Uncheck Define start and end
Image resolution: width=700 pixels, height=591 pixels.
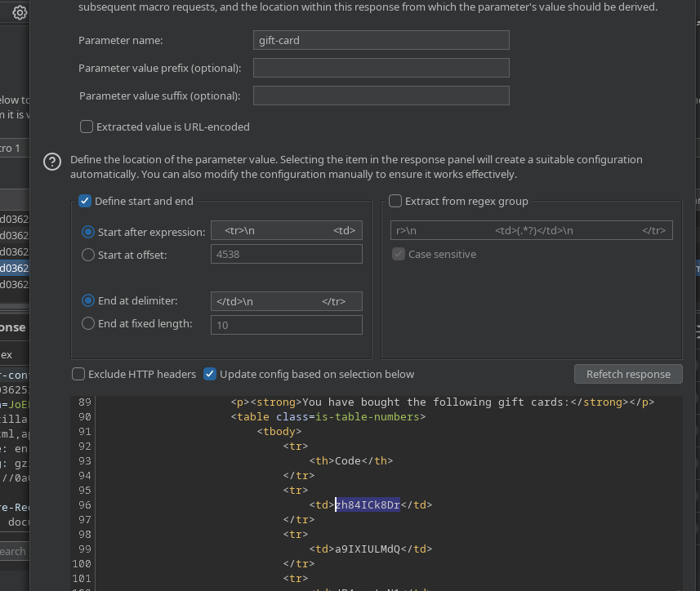click(x=85, y=201)
